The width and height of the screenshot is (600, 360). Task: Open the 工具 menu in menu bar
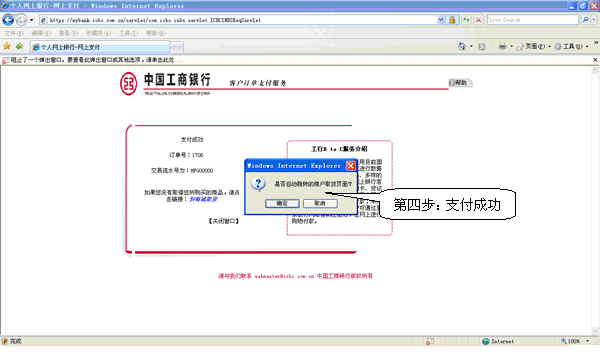coord(128,33)
